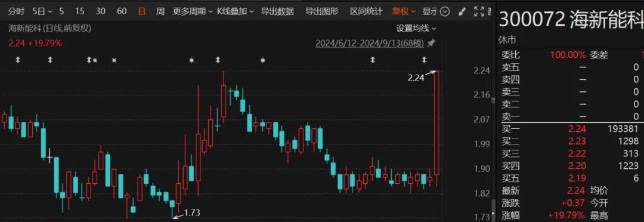Expand the 更多周期 periods dropdown
The width and height of the screenshot is (644, 222).
[193, 11]
